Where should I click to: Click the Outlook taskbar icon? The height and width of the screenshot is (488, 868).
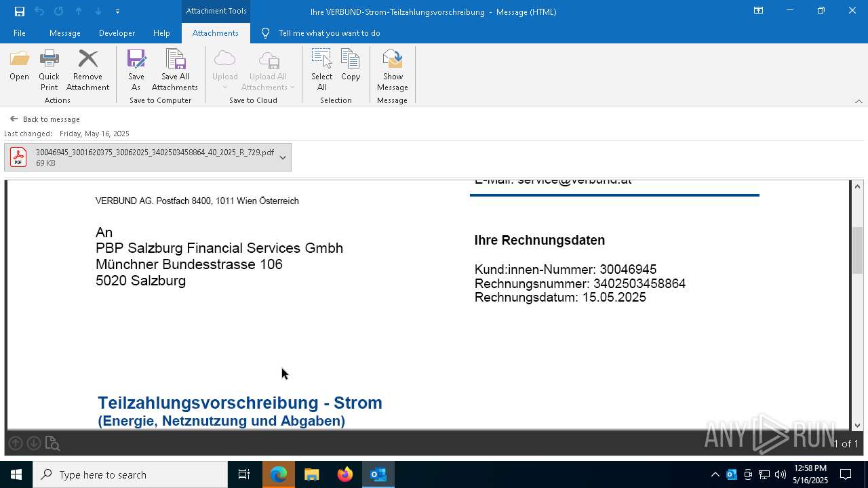click(x=378, y=474)
